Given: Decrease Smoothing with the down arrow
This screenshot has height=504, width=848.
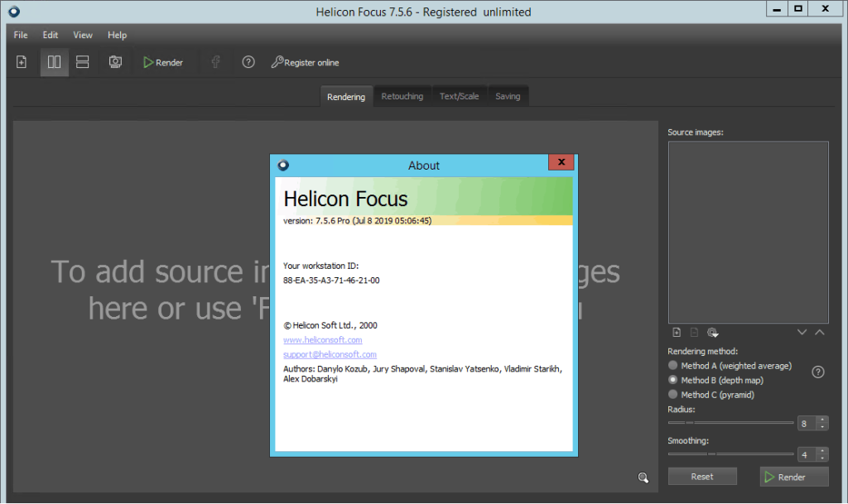Looking at the screenshot, I should pyautogui.click(x=822, y=458).
